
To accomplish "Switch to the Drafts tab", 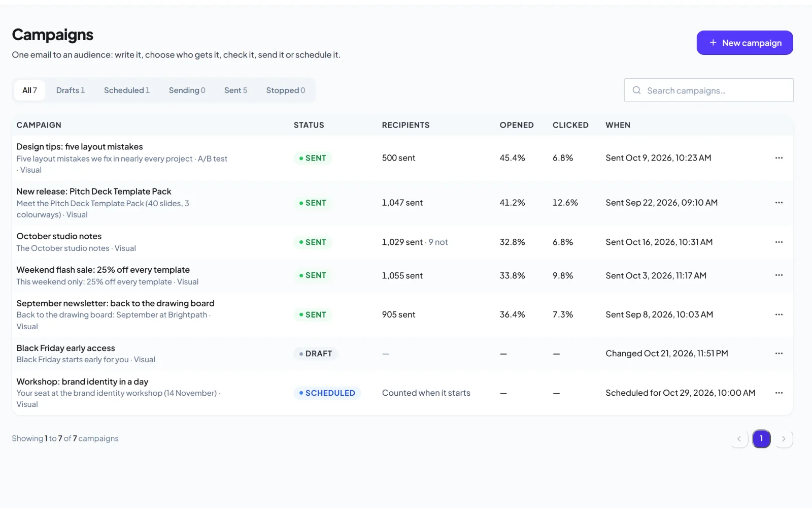I will pyautogui.click(x=71, y=90).
